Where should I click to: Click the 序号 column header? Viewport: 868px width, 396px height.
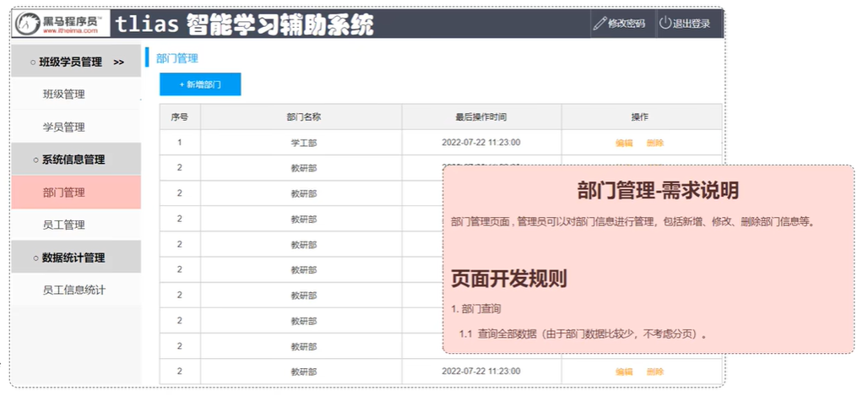tap(180, 117)
